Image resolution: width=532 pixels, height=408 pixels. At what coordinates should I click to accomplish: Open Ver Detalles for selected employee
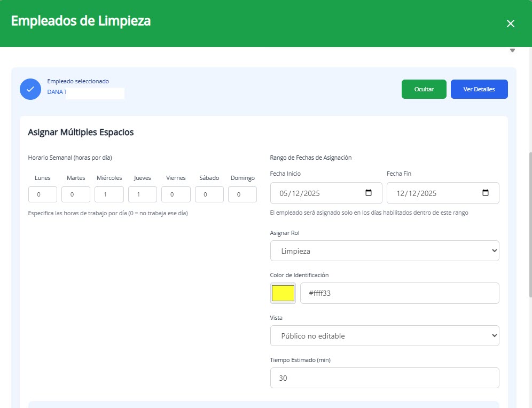[479, 89]
